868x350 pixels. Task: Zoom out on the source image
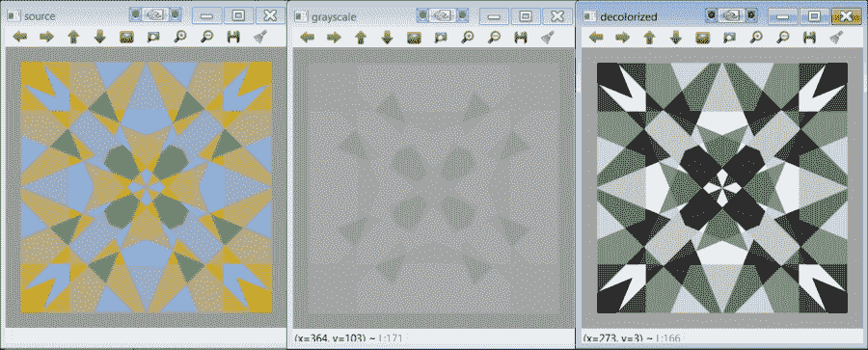click(x=206, y=37)
